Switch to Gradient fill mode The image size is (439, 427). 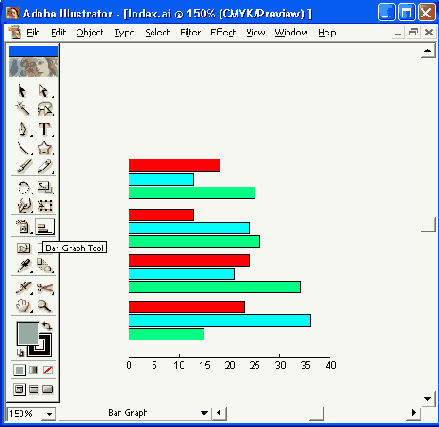34,370
